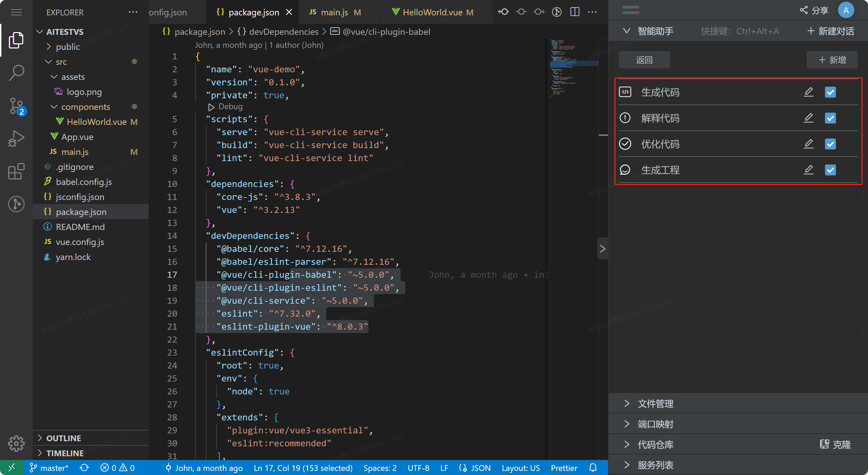
Task: Click the 返回 button
Action: [644, 60]
